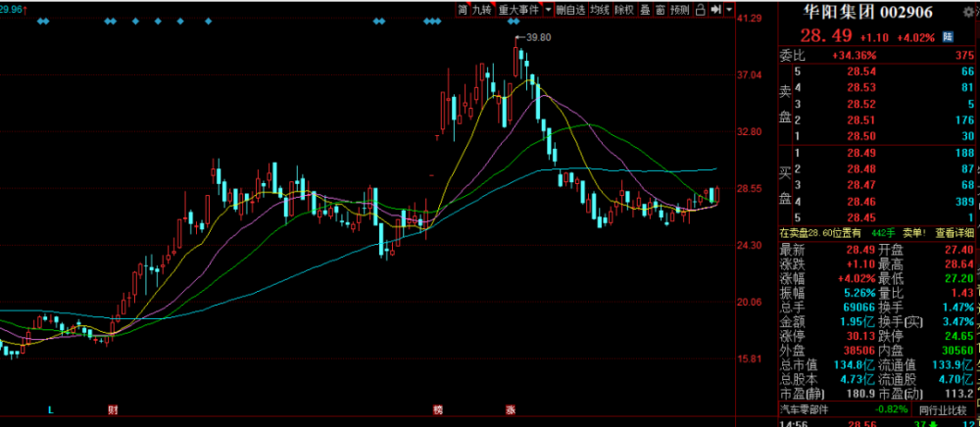The width and height of the screenshot is (980, 427).
Task: Click 查看详细 to view order details
Action: click(954, 233)
